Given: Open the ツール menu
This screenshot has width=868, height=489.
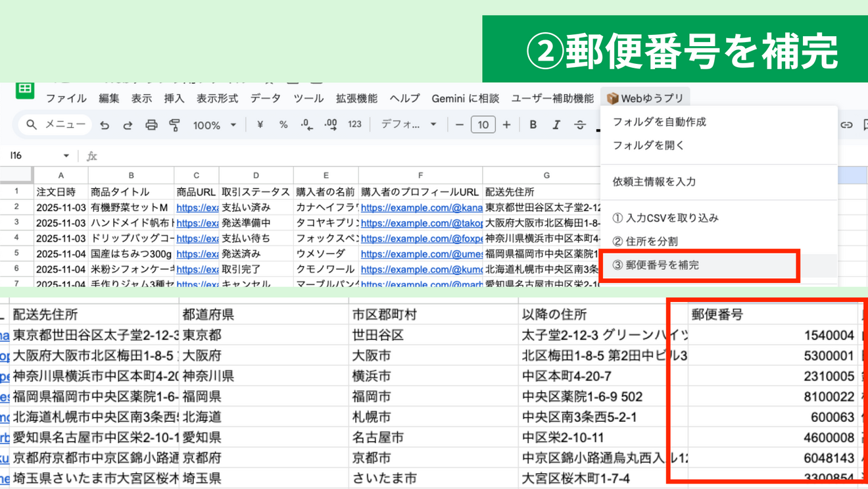Looking at the screenshot, I should click(x=308, y=99).
